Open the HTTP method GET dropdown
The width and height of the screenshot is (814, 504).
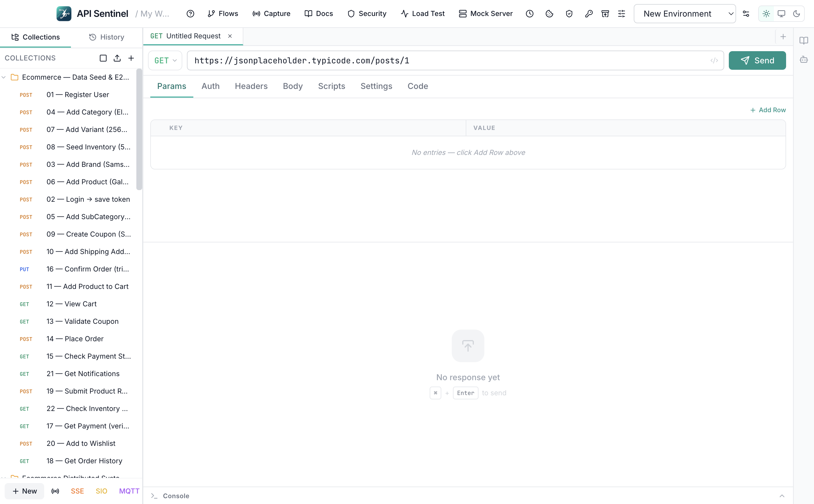pyautogui.click(x=165, y=60)
